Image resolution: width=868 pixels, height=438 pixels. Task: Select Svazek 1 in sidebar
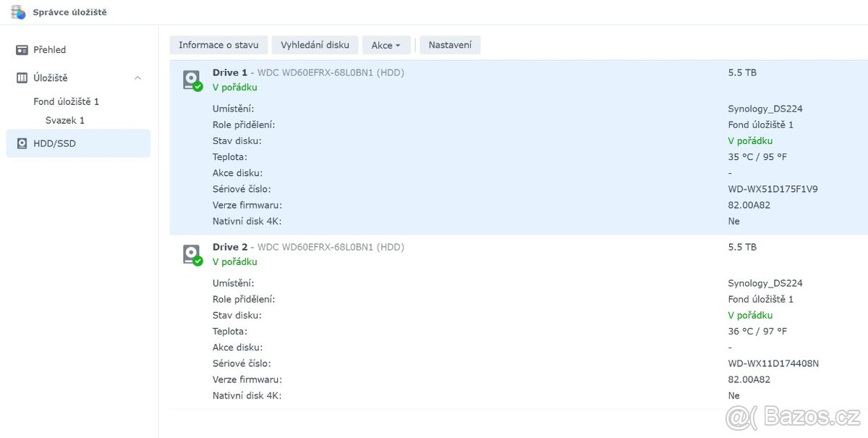pos(65,120)
